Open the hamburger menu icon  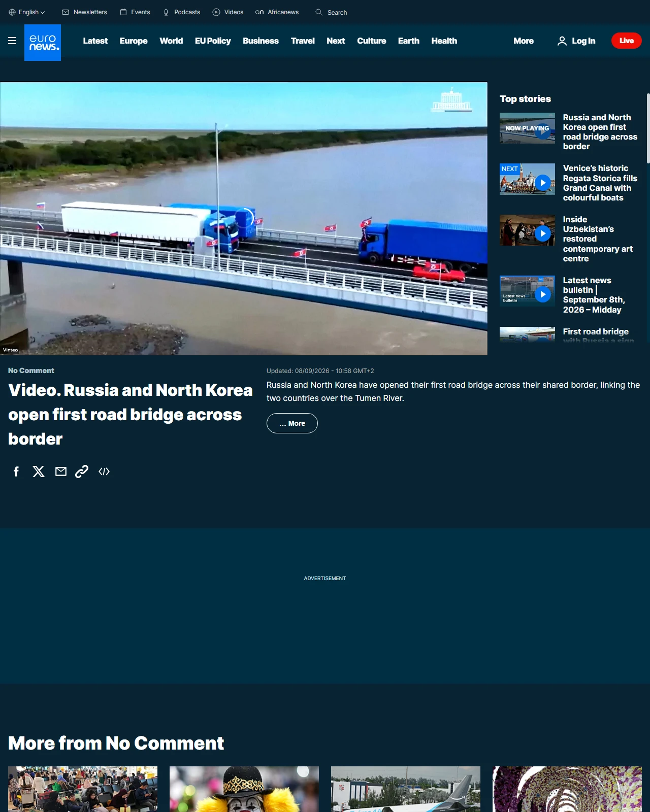point(12,41)
